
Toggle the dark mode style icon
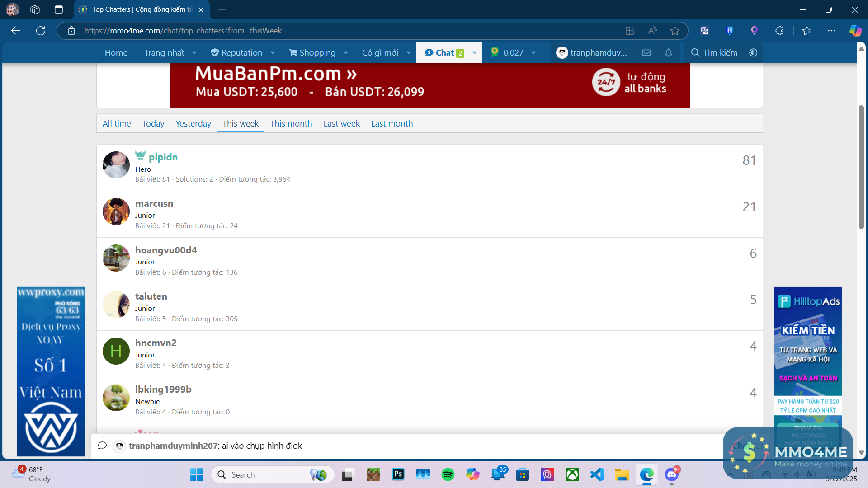tap(753, 53)
